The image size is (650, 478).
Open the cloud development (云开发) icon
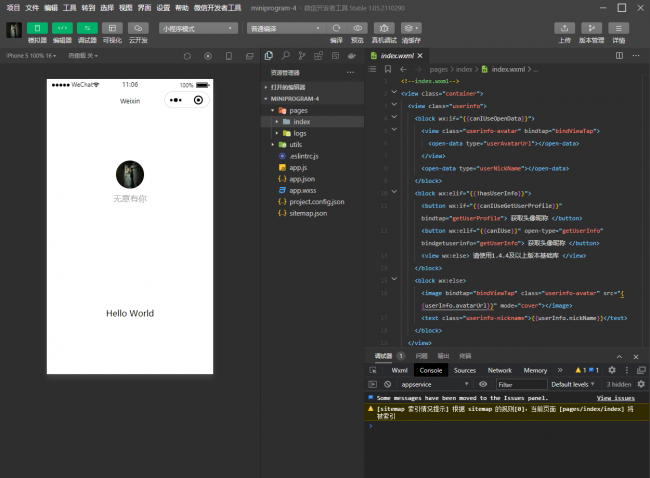coord(138,28)
